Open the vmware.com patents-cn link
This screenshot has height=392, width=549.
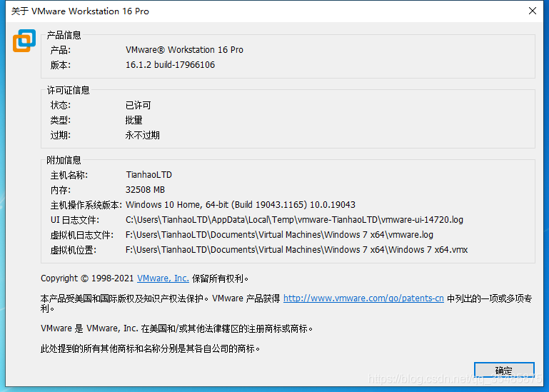point(363,298)
